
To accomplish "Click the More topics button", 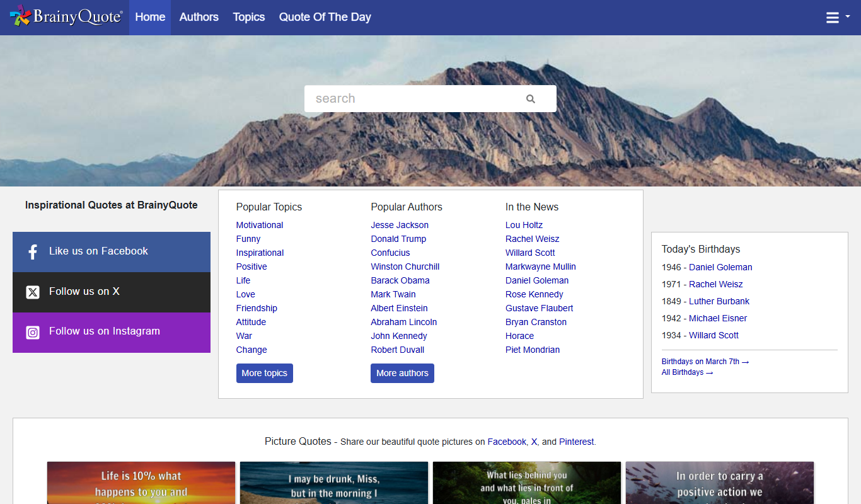I will tap(265, 373).
